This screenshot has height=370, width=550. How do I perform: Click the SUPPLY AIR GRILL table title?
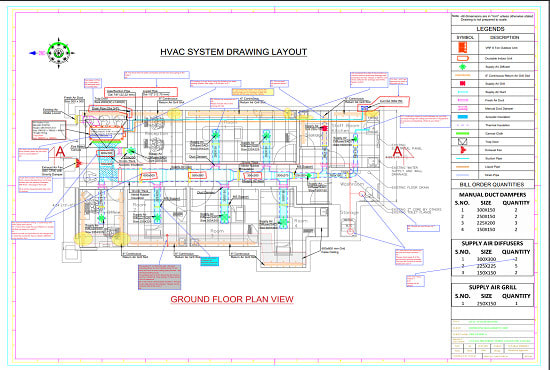coord(492,287)
